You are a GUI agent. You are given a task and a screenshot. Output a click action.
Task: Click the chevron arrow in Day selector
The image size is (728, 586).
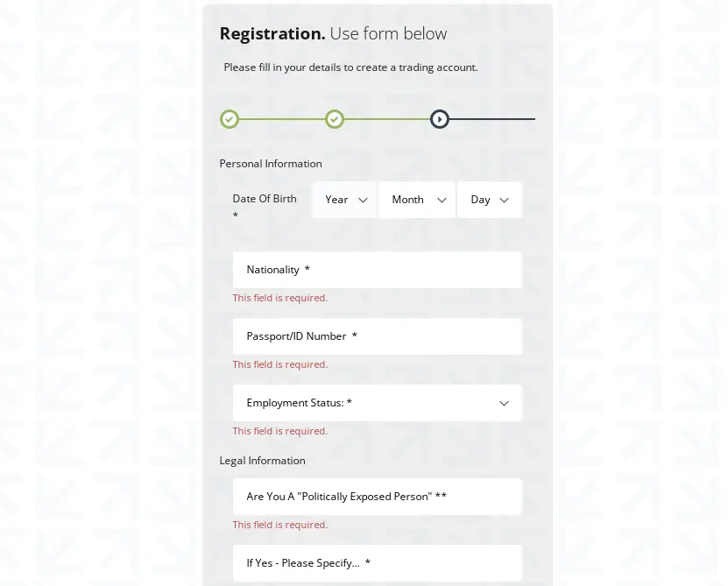click(x=504, y=200)
